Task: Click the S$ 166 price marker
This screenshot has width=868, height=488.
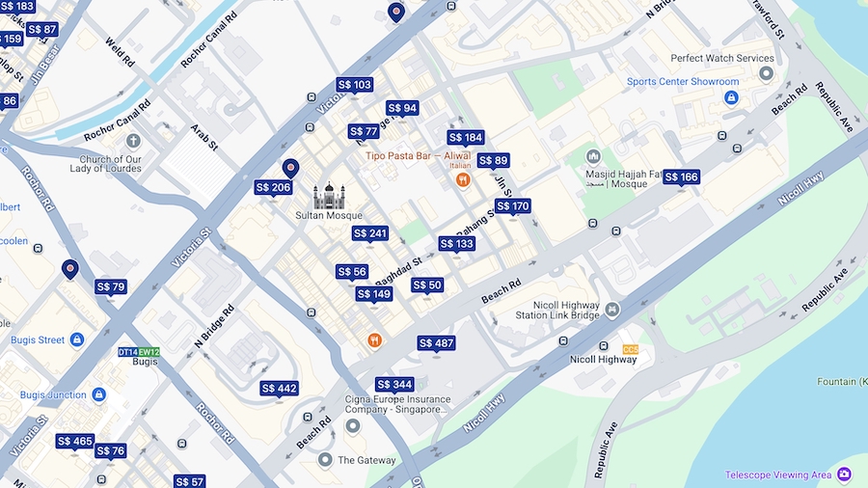Action: 681,176
